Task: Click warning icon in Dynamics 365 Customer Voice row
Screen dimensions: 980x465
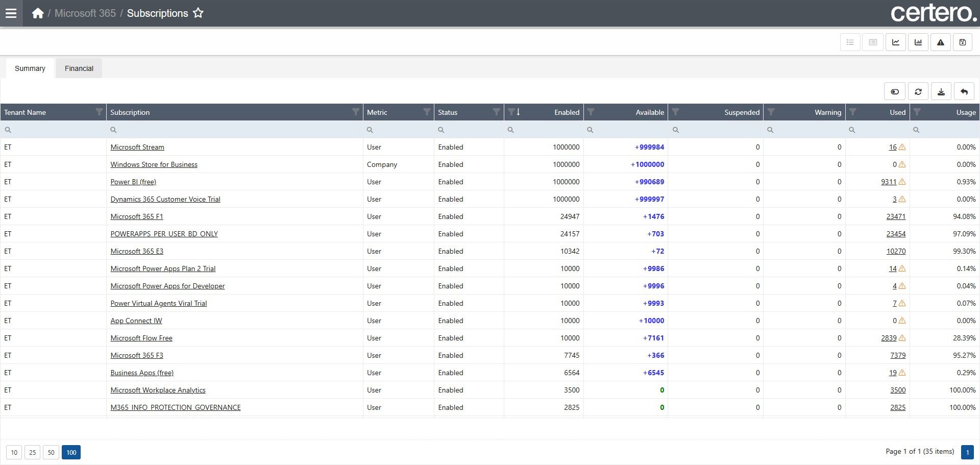Action: pos(902,199)
